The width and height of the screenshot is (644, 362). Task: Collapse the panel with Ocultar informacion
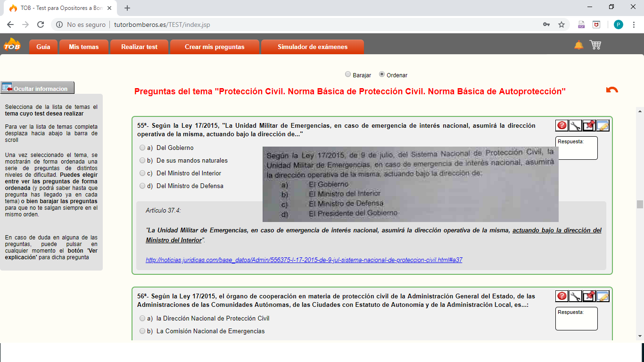(37, 88)
